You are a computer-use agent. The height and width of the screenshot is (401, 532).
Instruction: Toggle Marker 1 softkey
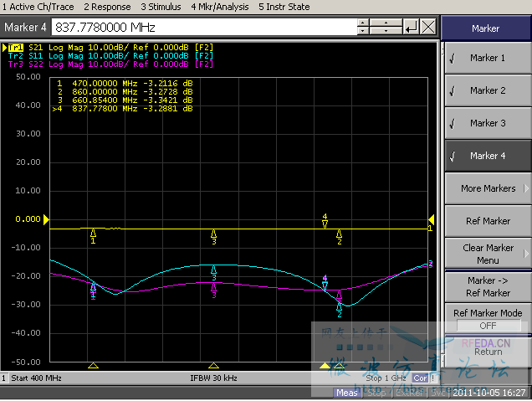coord(488,58)
